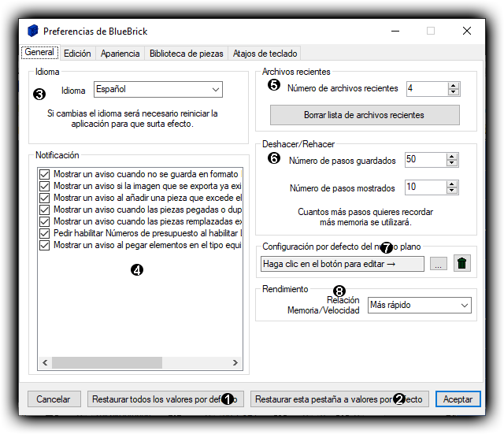Image resolution: width=504 pixels, height=434 pixels.
Task: Increase number of recent files
Action: click(x=454, y=86)
